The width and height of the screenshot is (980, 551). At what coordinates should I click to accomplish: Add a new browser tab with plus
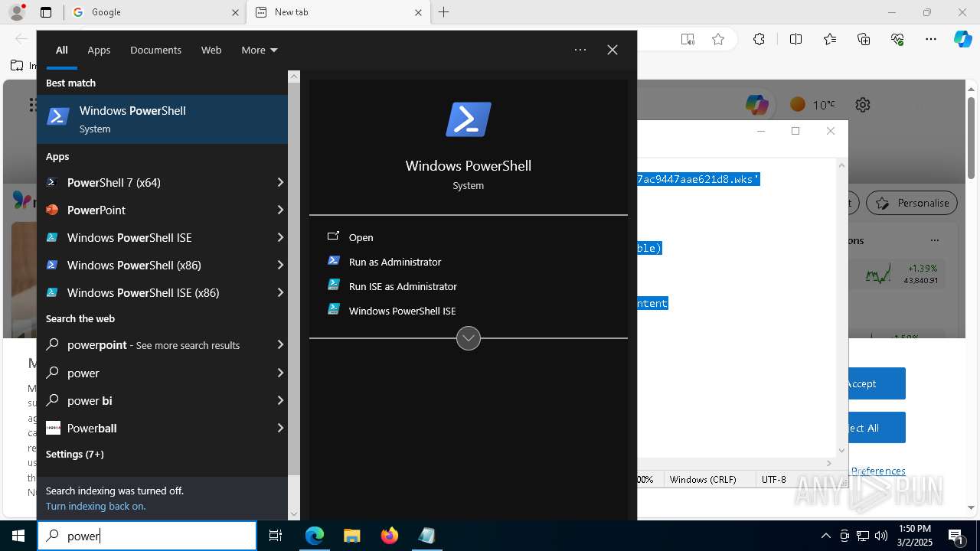(x=444, y=12)
